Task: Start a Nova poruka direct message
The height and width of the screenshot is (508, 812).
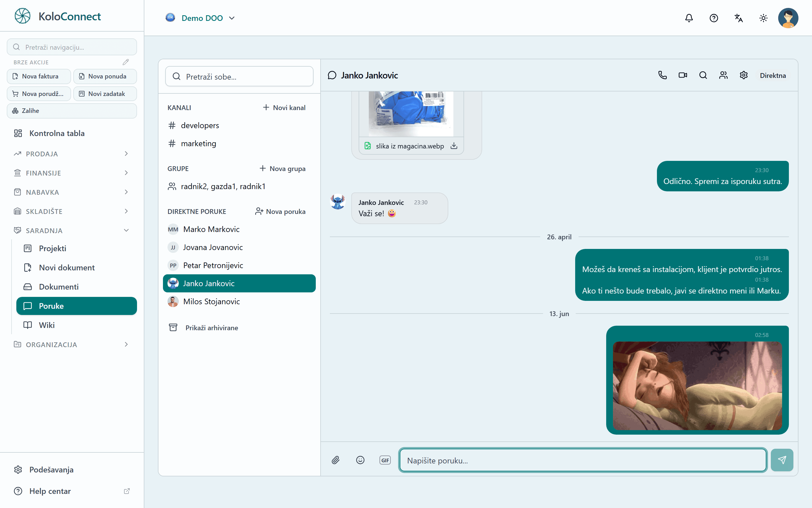Action: click(280, 212)
